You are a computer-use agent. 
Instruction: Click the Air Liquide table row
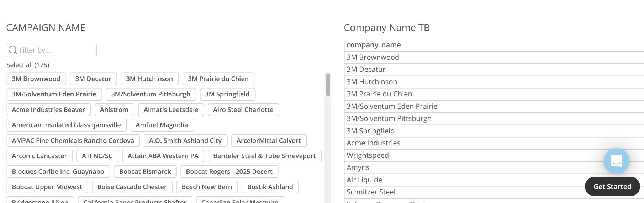tap(494, 180)
